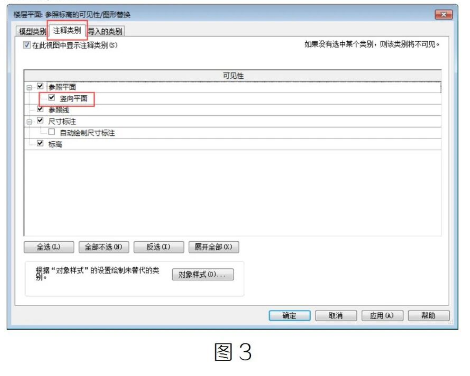The image size is (470, 376).
Task: Apply changes with 应用(A) button
Action: point(382,315)
